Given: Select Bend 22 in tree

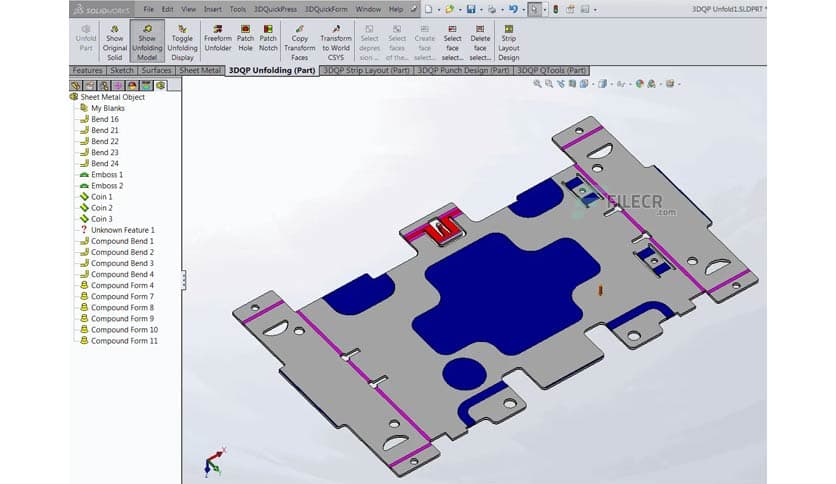Looking at the screenshot, I should point(99,141).
